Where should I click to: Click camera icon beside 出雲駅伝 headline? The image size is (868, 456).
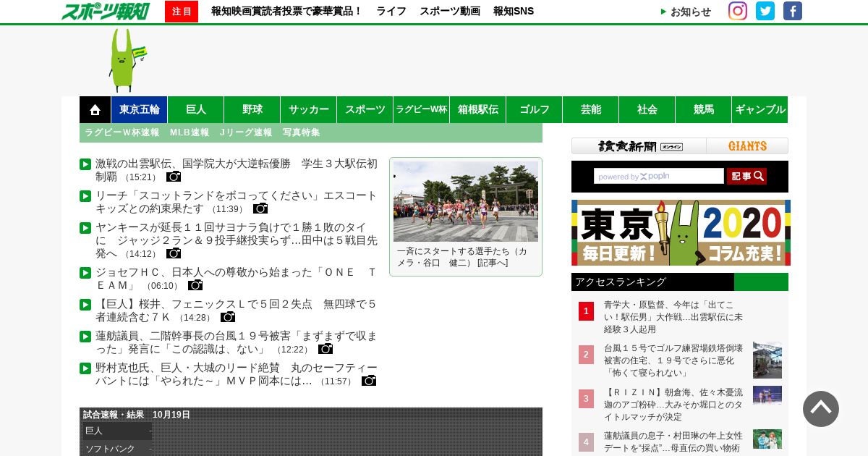[174, 177]
